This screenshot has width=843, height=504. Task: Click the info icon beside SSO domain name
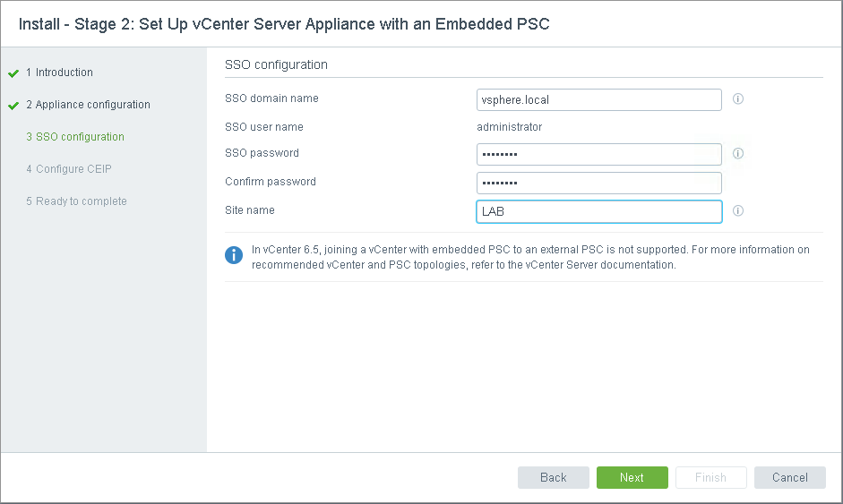click(738, 99)
